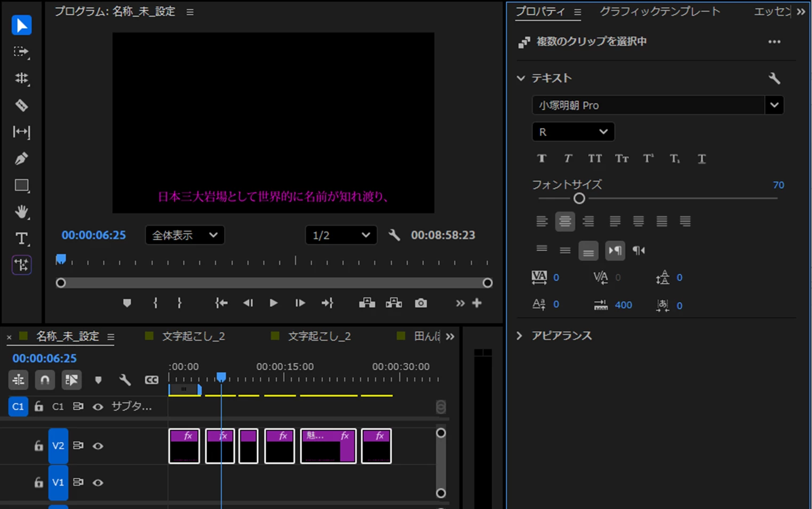
Task: Add a marker in program monitor
Action: coord(127,303)
